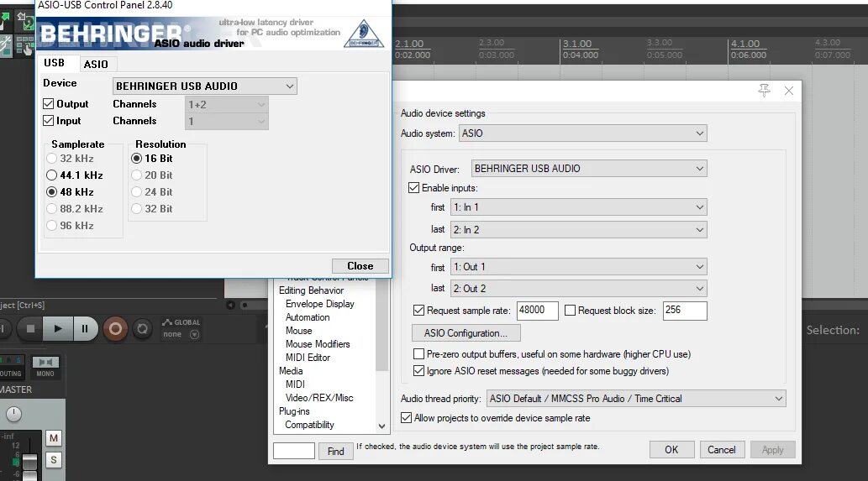Toggle master MONO button
Viewport: 868px width, 481px height.
coord(45,367)
